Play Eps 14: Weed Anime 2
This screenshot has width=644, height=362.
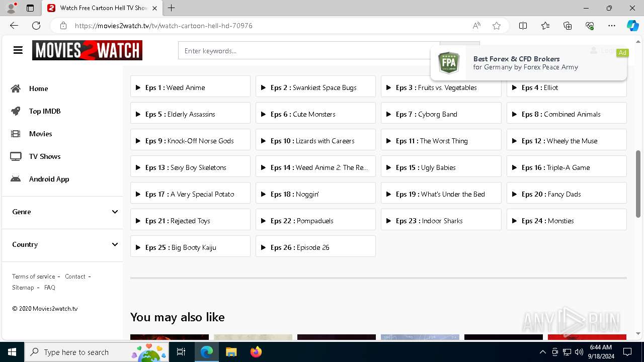point(315,167)
